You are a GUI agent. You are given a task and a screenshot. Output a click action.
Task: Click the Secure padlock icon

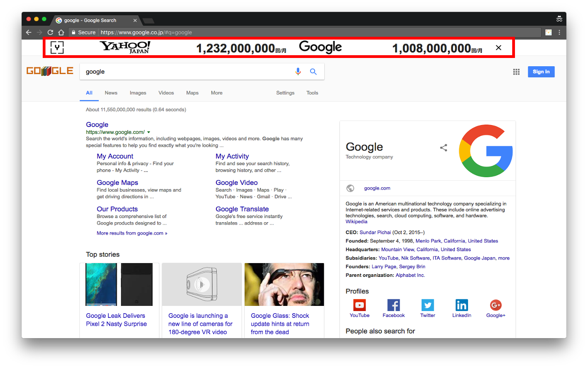[x=73, y=33]
